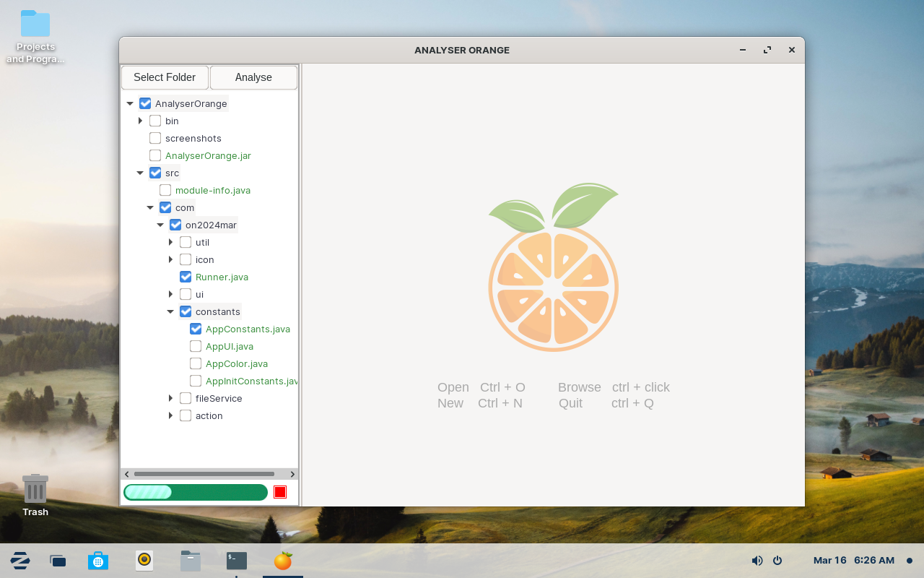The width and height of the screenshot is (924, 578).
Task: Click the notification dot in tray
Action: click(910, 561)
